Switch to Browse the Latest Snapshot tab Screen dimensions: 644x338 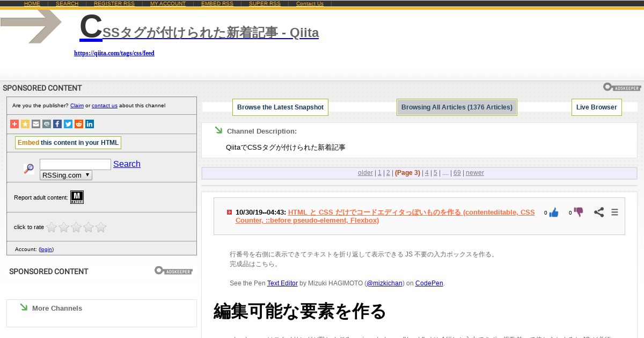[280, 107]
